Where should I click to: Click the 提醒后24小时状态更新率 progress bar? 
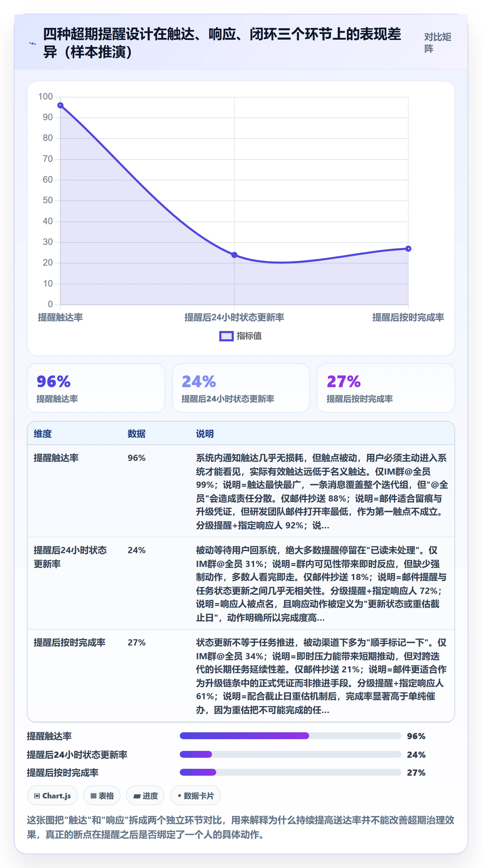coord(290,755)
